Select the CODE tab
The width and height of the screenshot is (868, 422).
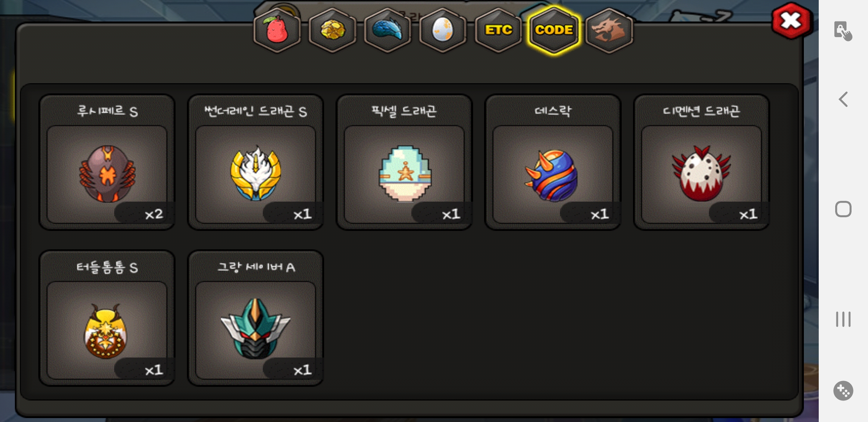pos(554,30)
